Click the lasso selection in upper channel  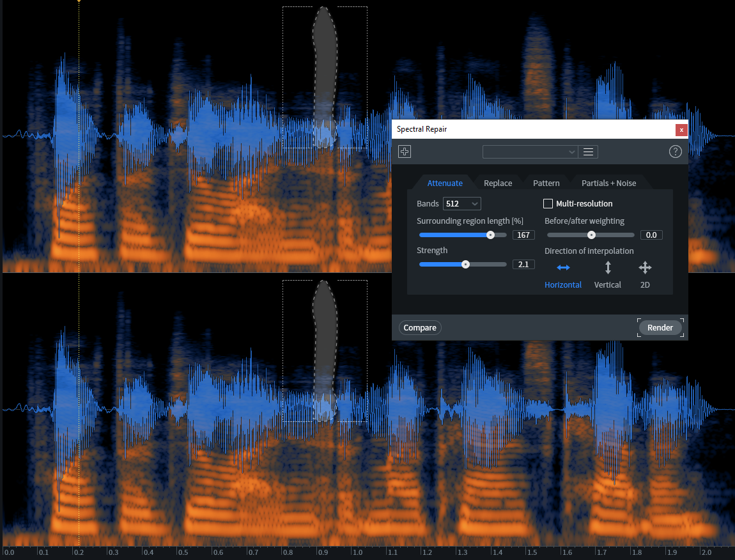(x=325, y=77)
